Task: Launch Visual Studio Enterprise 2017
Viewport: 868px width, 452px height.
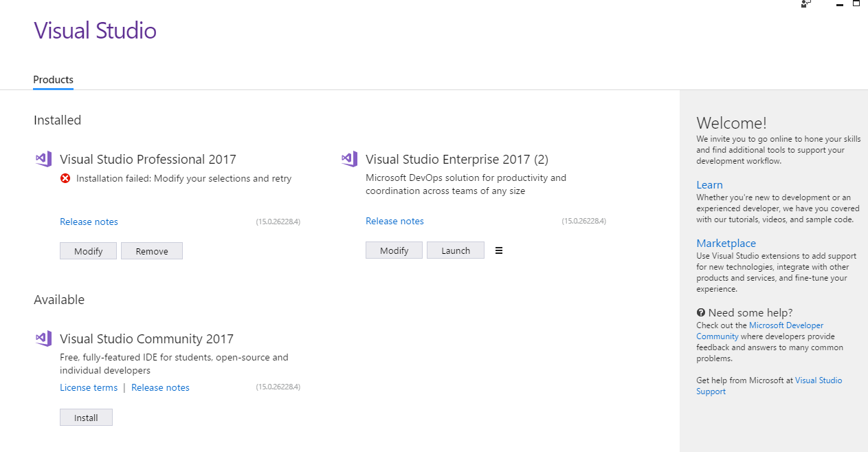Action: 456,250
